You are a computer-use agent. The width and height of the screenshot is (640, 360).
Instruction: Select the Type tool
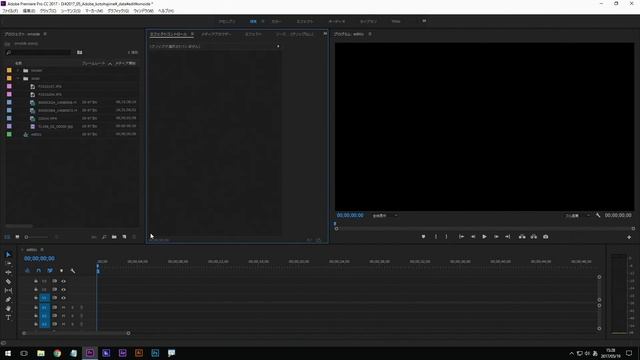point(8,317)
